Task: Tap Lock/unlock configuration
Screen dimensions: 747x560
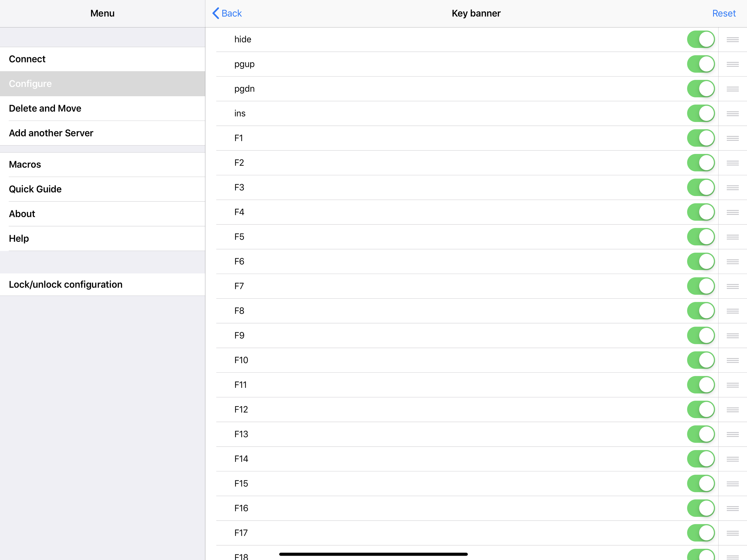Action: click(x=66, y=284)
